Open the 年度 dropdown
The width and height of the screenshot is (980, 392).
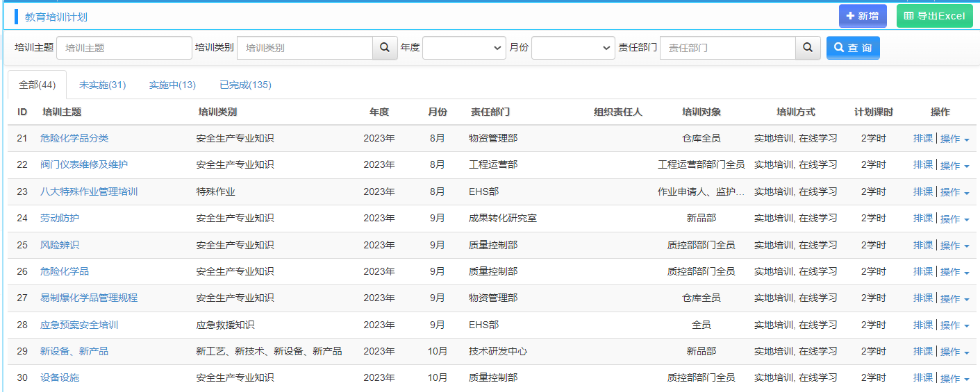pyautogui.click(x=464, y=48)
